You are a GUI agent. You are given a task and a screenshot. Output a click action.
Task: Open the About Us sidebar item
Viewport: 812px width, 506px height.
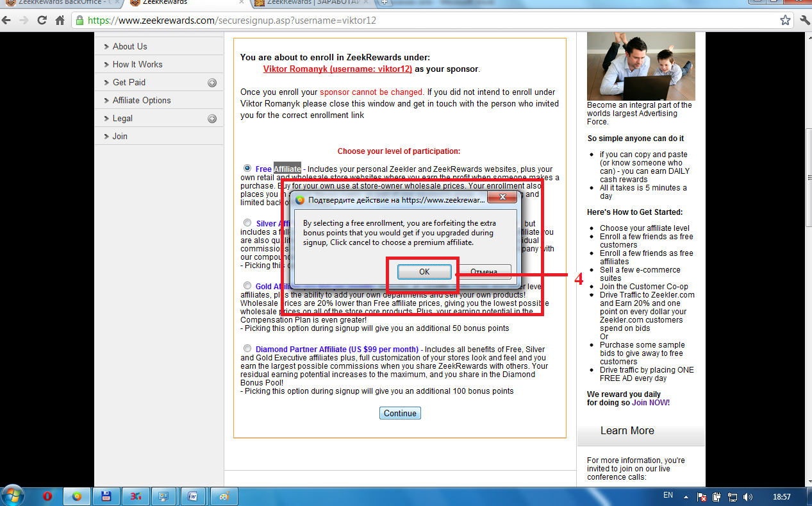click(159, 46)
